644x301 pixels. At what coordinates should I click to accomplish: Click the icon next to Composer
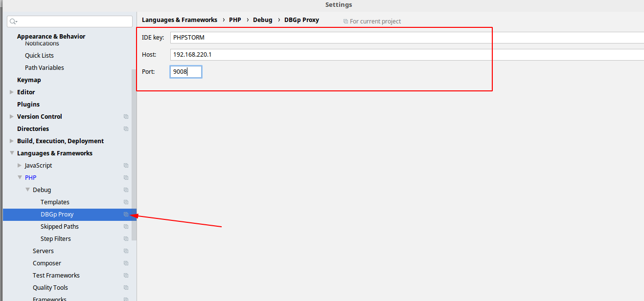pos(126,263)
